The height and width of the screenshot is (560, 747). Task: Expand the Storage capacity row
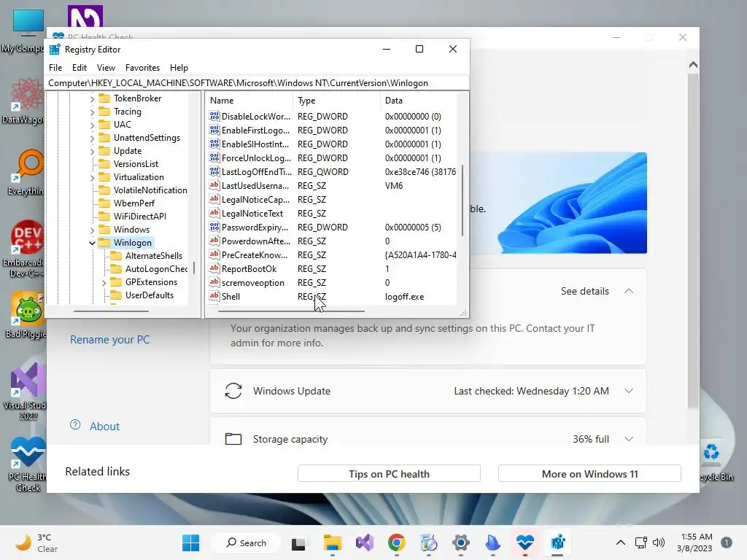(x=629, y=439)
